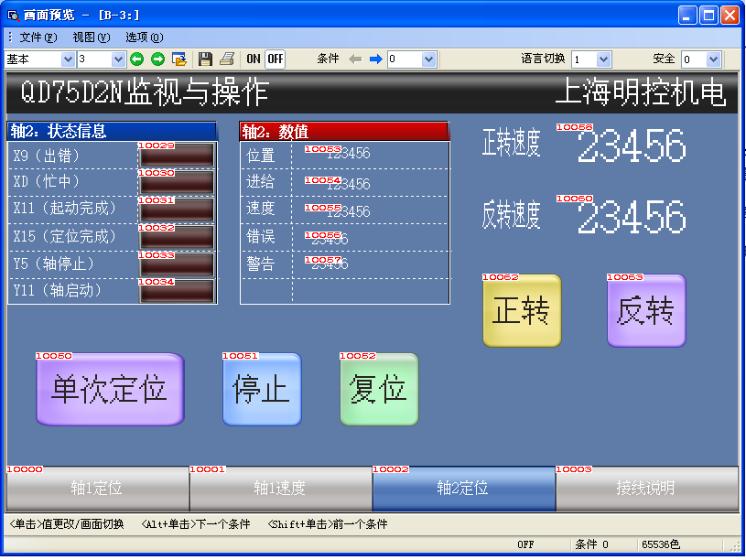Click the save floppy disk icon
This screenshot has height=560, width=746.
(206, 59)
